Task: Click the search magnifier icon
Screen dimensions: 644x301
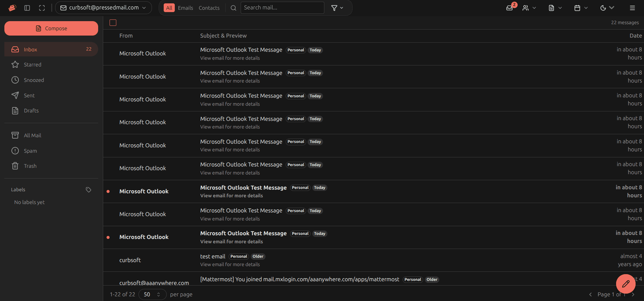Action: [x=233, y=8]
